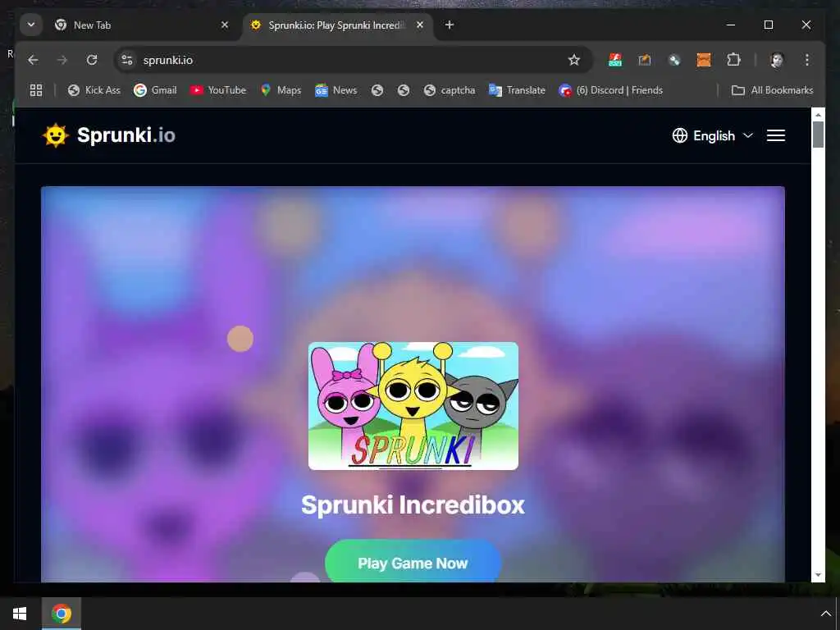
Task: Click the page scrollbar down arrow
Action: pyautogui.click(x=818, y=575)
